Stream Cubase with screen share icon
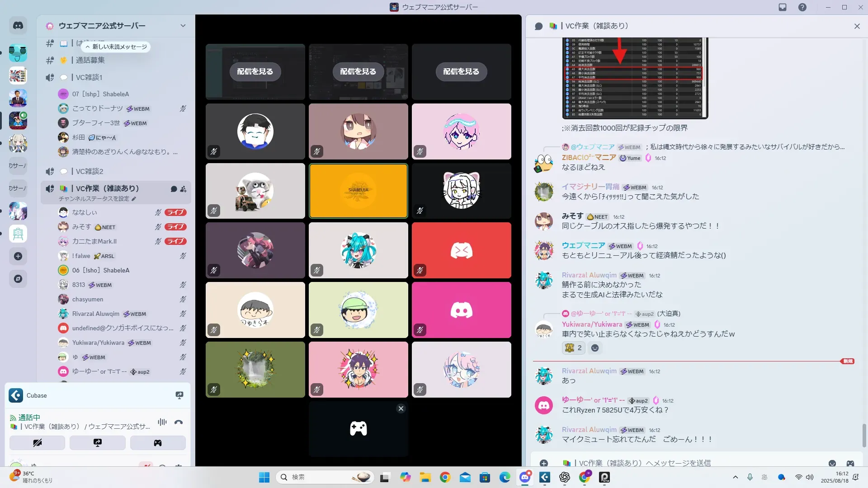The height and width of the screenshot is (488, 868). (x=179, y=395)
